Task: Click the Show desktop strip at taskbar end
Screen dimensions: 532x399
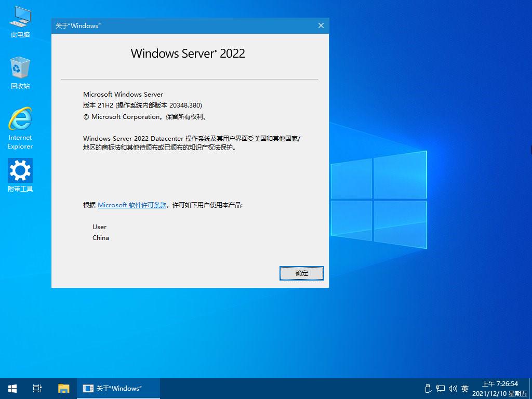Action: click(x=530, y=389)
